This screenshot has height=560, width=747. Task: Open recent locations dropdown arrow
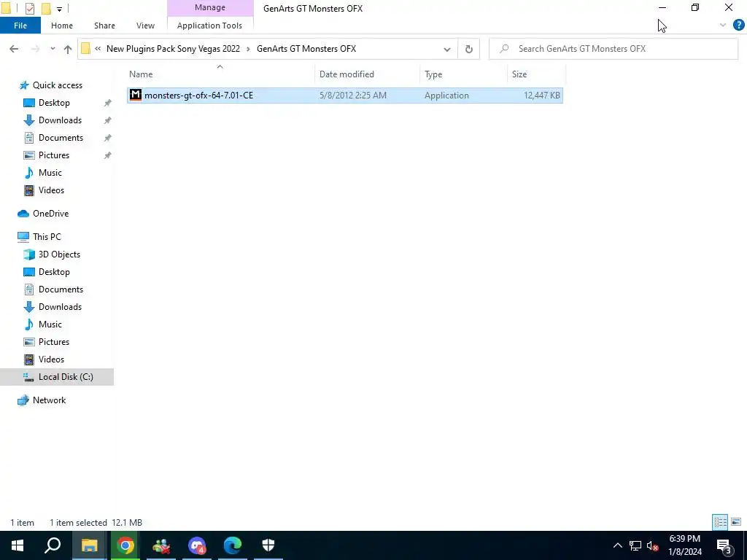pos(53,49)
